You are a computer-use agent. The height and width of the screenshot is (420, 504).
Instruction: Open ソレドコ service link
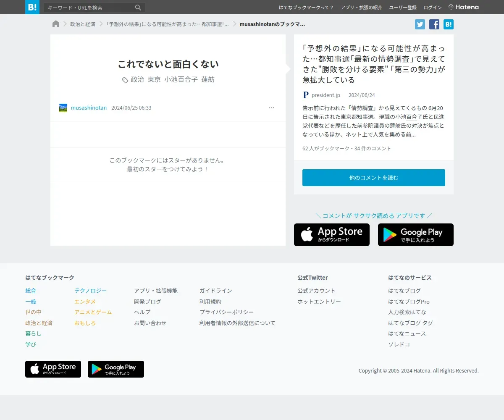click(x=399, y=344)
